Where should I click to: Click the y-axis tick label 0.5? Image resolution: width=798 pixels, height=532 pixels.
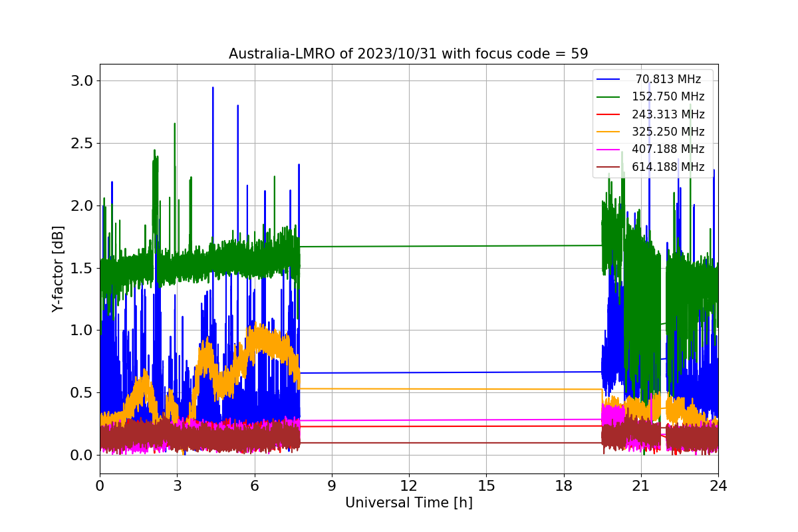(81, 393)
